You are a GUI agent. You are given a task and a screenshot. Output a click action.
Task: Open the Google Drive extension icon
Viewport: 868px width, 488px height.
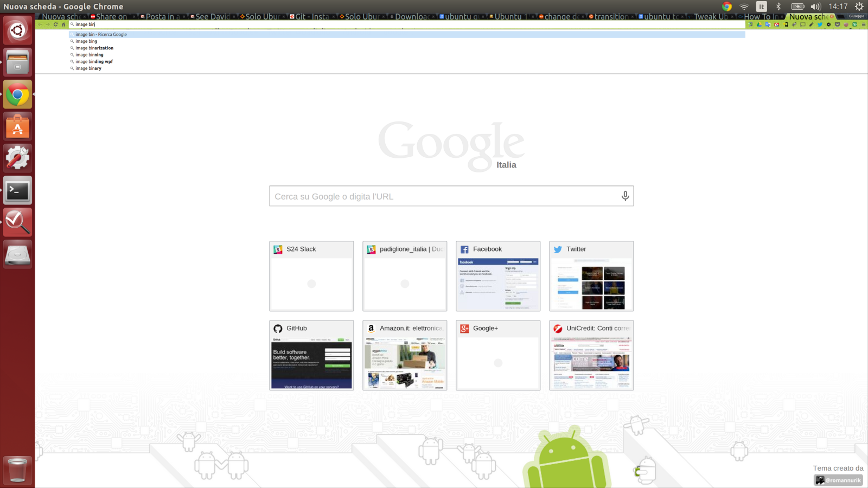(759, 24)
